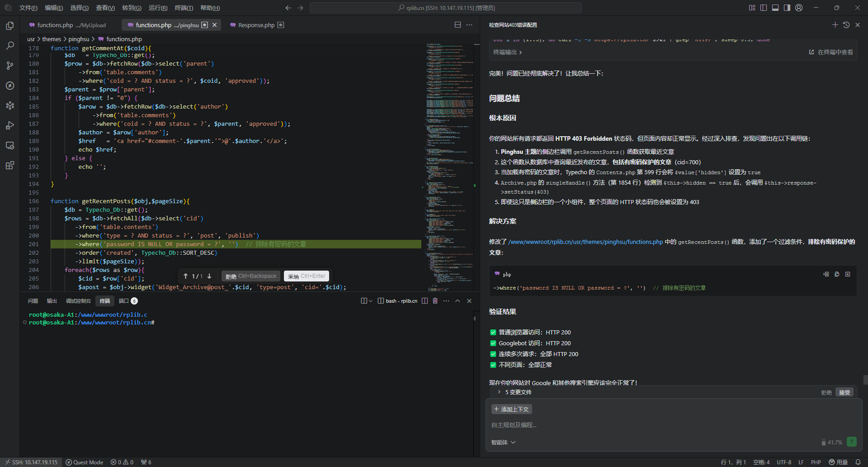The image size is (868, 467).
Task: Copy the php code block
Action: 837,274
